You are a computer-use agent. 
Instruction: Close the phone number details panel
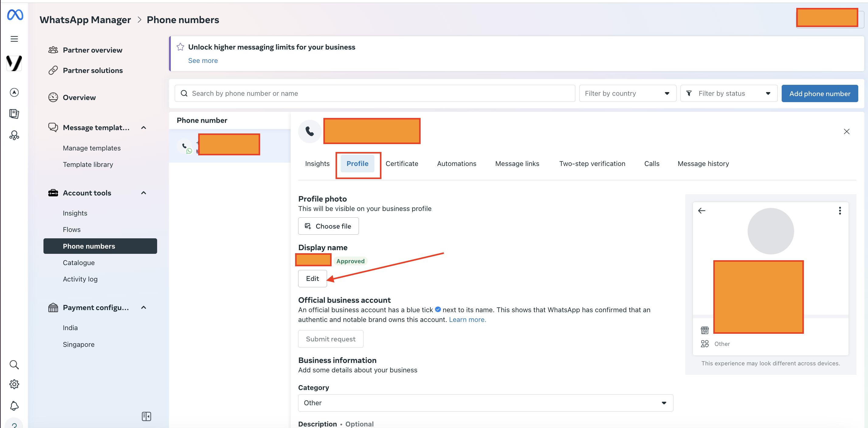click(x=846, y=131)
